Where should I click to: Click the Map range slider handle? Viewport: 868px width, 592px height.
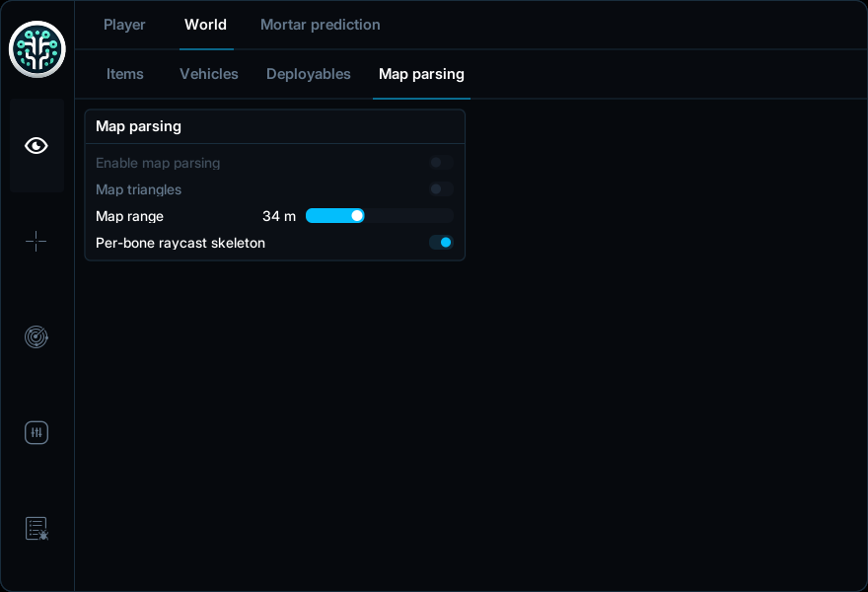pos(358,216)
